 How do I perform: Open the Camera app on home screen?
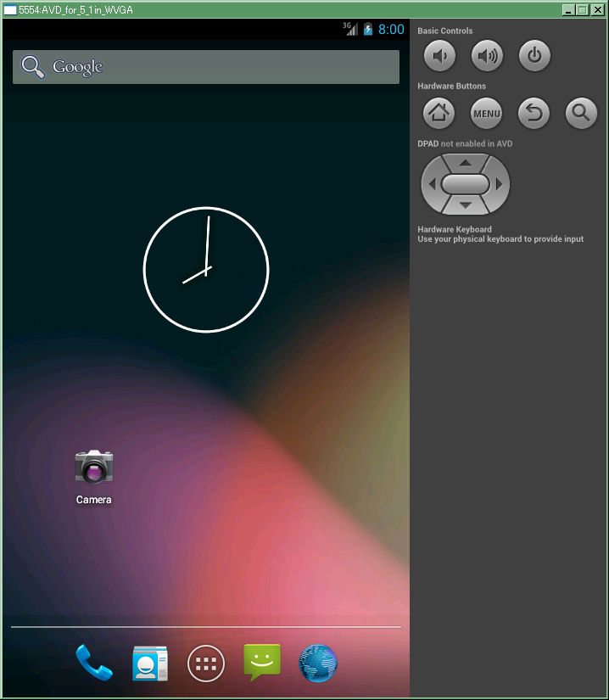tap(93, 476)
